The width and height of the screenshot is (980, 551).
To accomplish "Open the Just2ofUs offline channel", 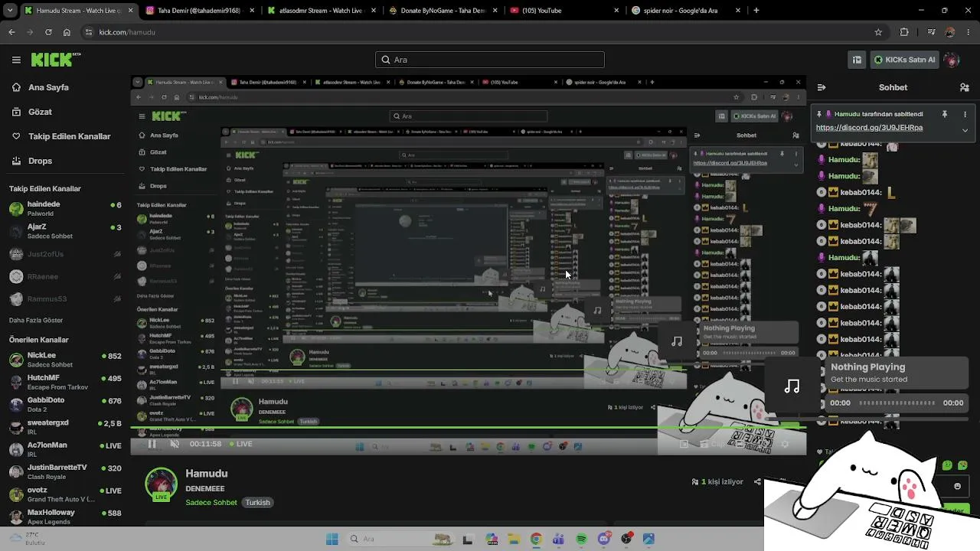I will (64, 254).
